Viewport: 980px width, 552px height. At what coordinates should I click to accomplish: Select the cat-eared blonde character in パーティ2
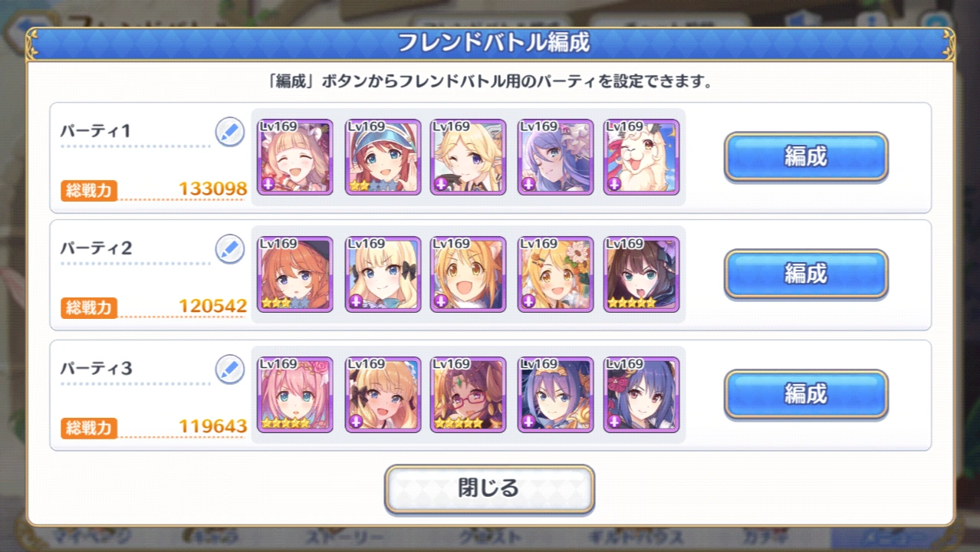click(468, 274)
